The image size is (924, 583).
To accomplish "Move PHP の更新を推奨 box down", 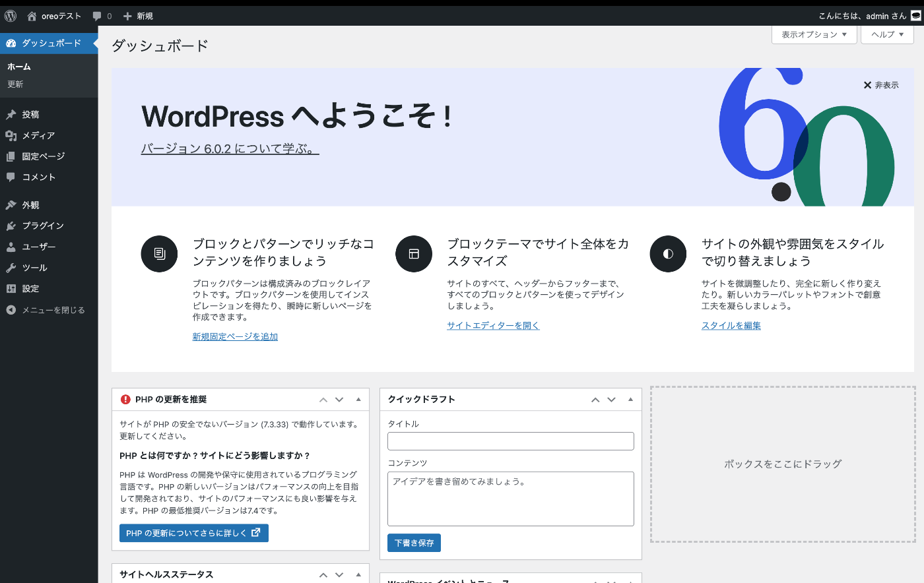I will 339,400.
